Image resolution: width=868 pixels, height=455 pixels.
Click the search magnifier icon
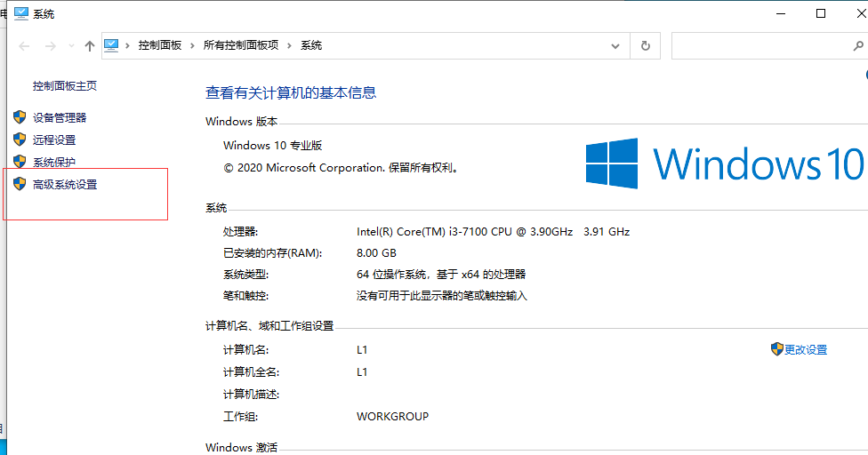pos(858,46)
